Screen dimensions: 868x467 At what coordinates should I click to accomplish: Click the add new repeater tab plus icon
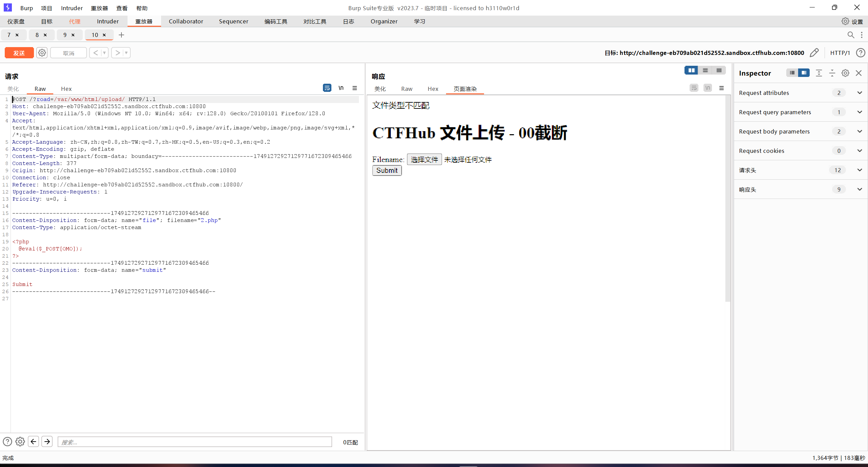click(121, 35)
